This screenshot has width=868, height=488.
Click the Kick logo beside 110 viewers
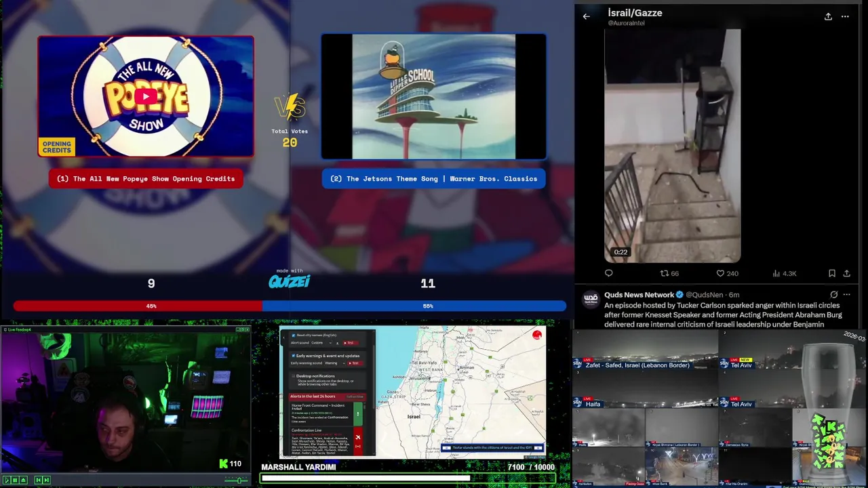[x=224, y=464]
